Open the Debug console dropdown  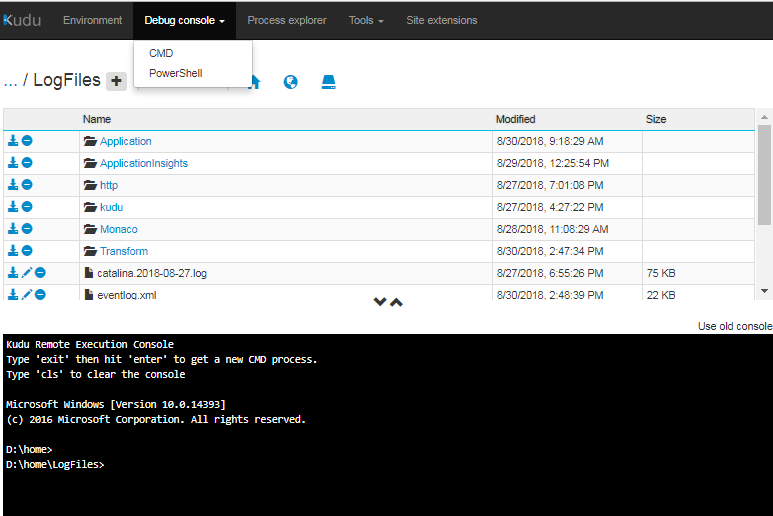(184, 20)
